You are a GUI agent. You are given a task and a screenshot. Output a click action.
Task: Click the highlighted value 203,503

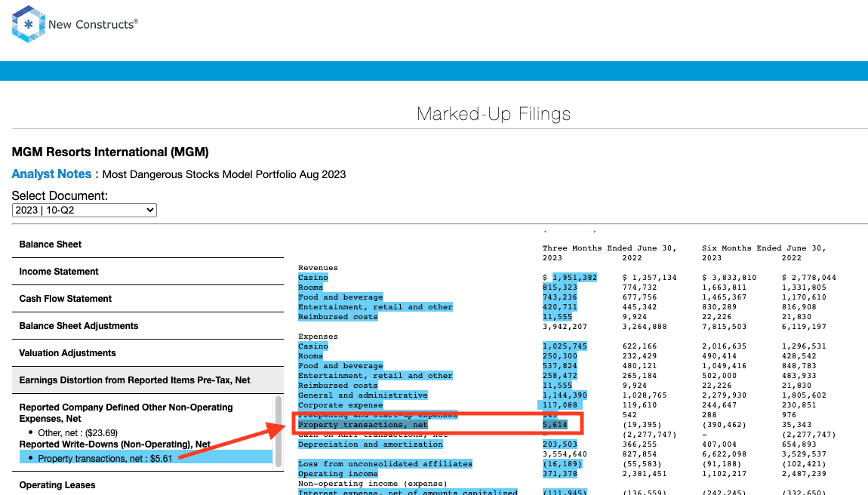559,444
